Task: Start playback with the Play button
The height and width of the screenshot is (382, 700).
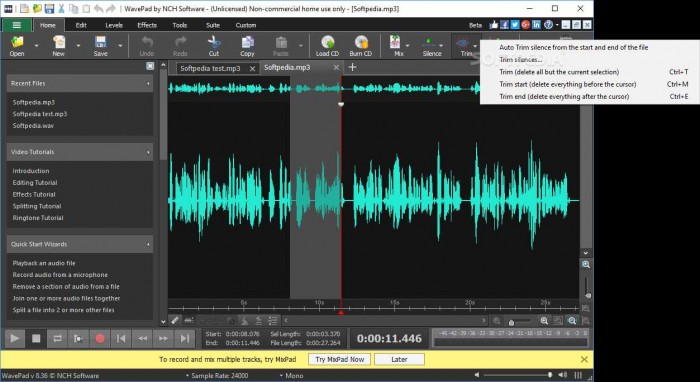Action: coord(15,338)
